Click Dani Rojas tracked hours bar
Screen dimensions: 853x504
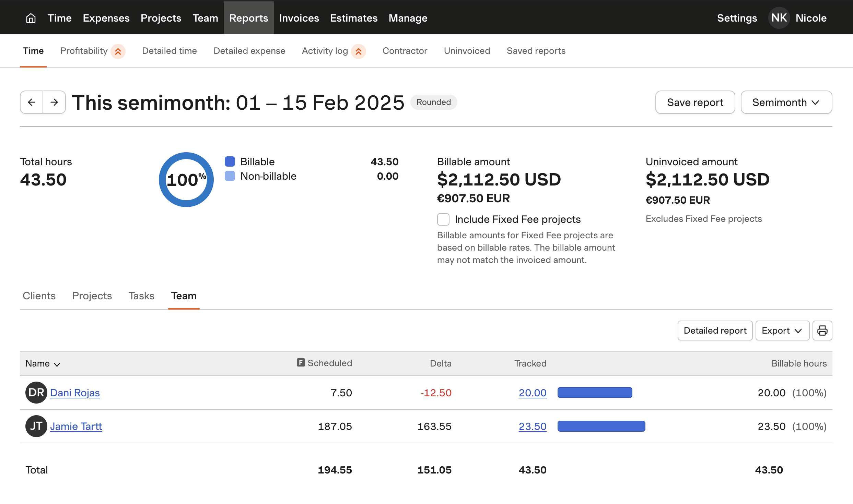(595, 393)
